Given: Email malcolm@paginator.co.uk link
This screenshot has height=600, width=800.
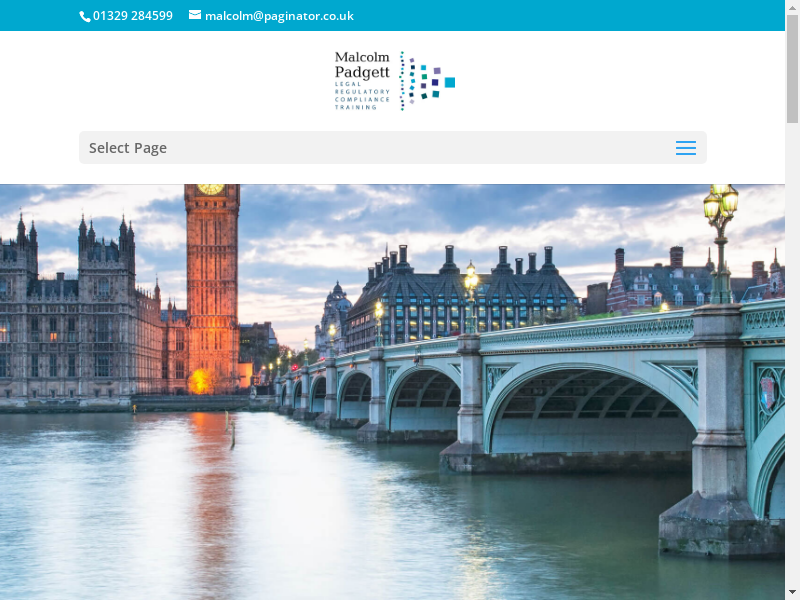Looking at the screenshot, I should 279,16.
